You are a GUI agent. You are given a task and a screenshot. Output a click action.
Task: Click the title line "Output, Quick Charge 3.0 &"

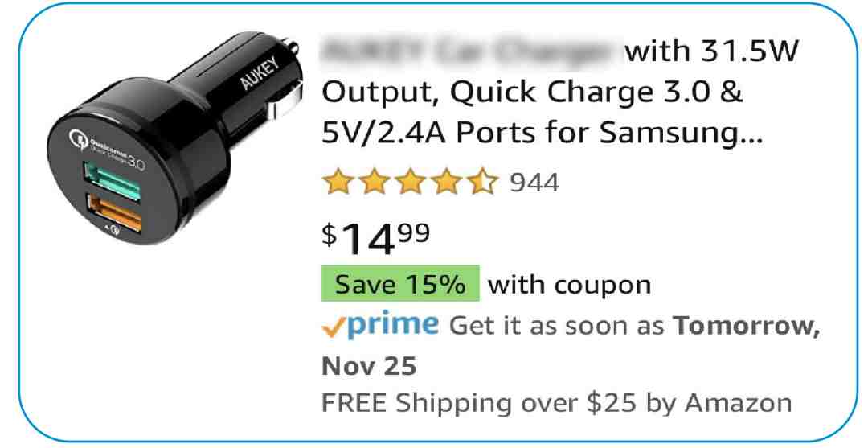click(532, 94)
